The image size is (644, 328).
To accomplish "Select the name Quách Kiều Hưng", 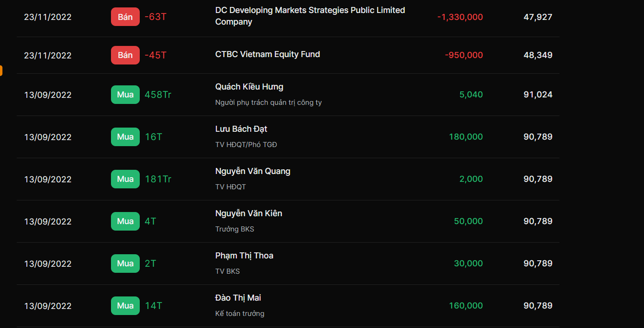I will click(x=249, y=87).
